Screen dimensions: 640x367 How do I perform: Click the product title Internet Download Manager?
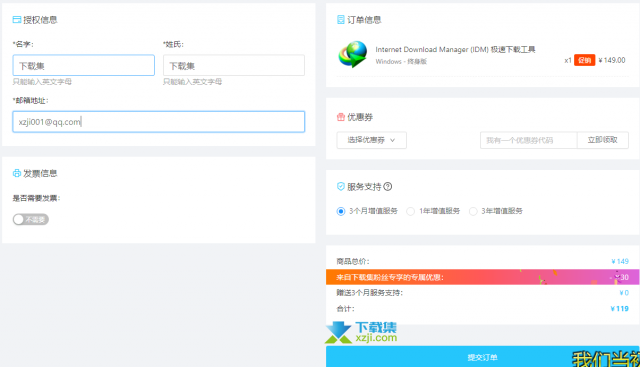pos(455,49)
